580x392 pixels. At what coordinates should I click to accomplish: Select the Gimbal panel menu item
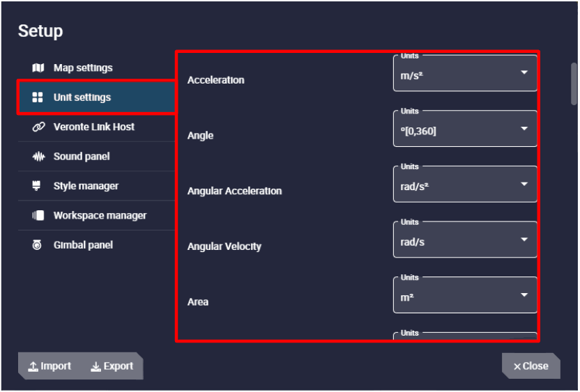pyautogui.click(x=82, y=245)
